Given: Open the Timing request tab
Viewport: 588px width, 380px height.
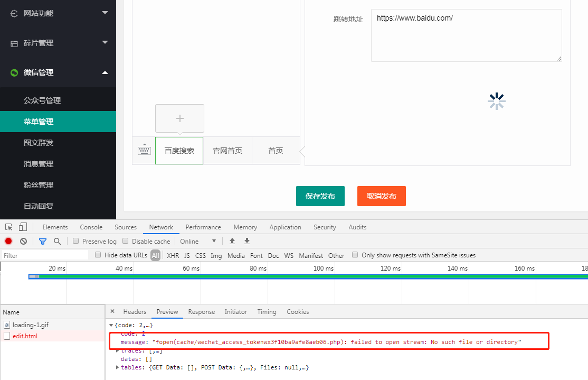Looking at the screenshot, I should 267,312.
